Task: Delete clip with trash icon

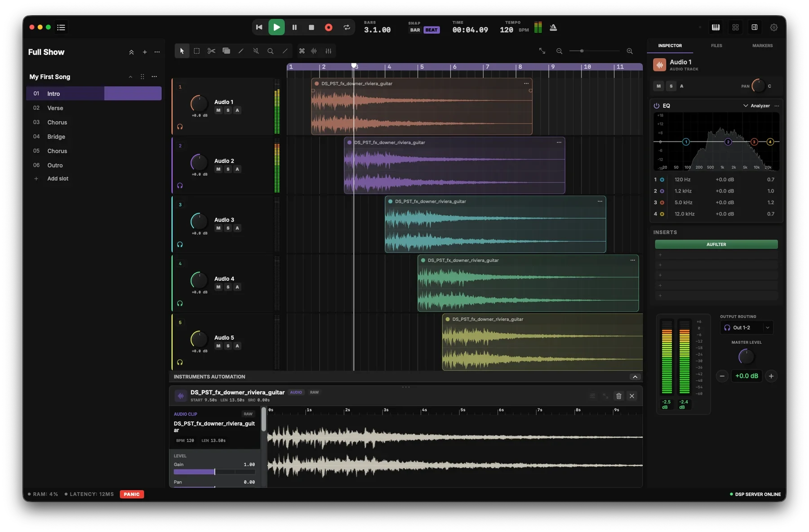Action: pyautogui.click(x=618, y=396)
